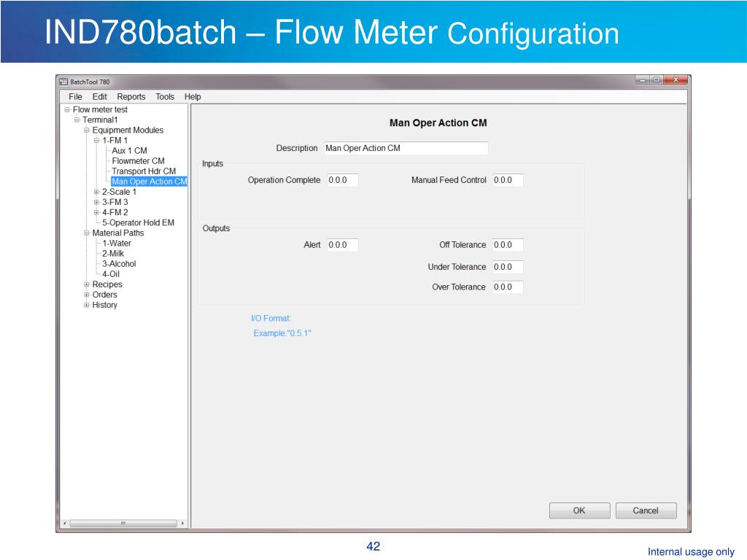Click the Cancel button

point(646,510)
